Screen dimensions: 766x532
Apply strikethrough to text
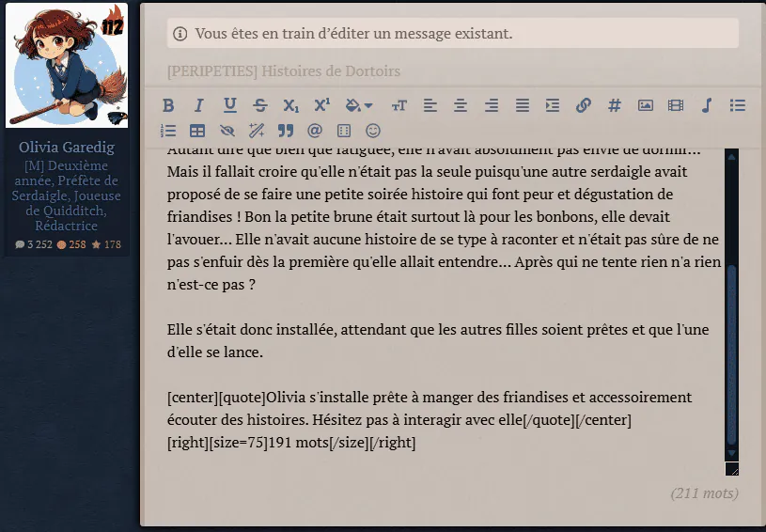[x=260, y=105]
